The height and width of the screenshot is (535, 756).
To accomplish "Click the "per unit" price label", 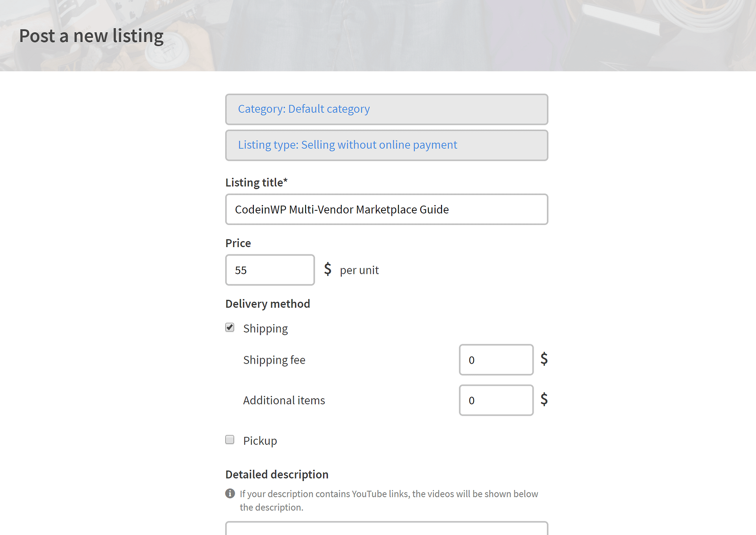I will 359,270.
